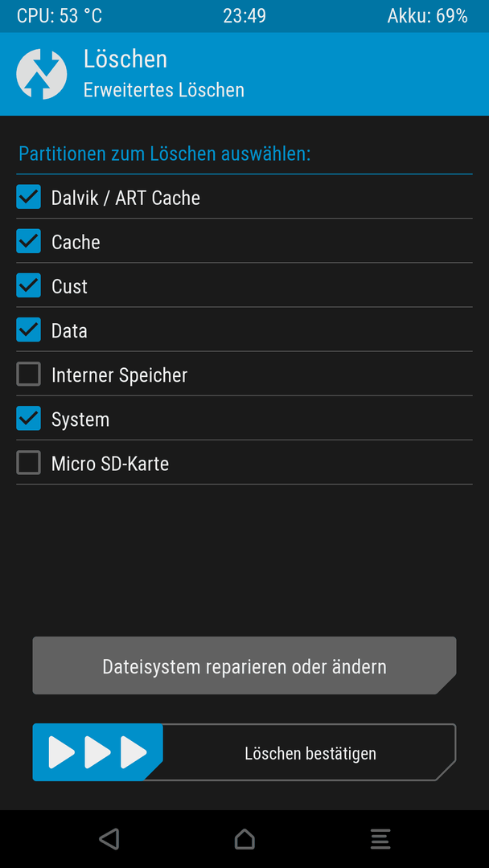Uncheck Dalvik / ART Cache checkbox

(28, 197)
